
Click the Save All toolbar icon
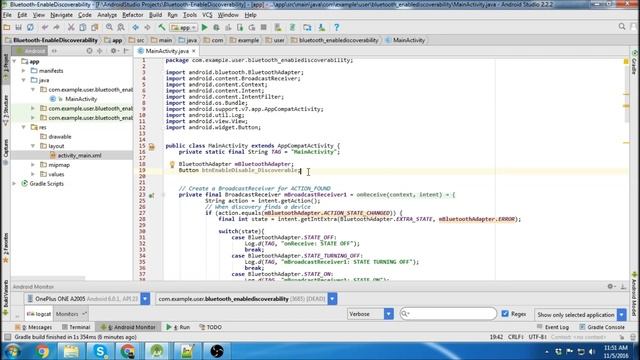pos(18,27)
